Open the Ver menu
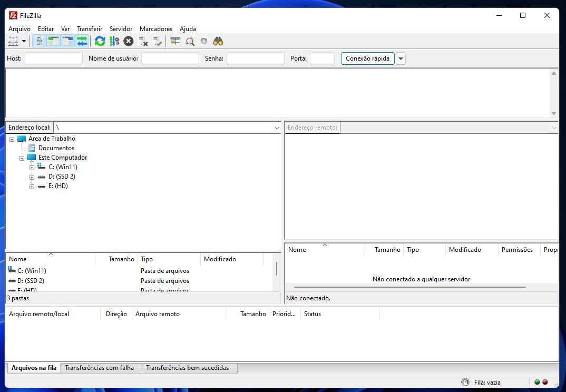This screenshot has width=566, height=392. [65, 29]
